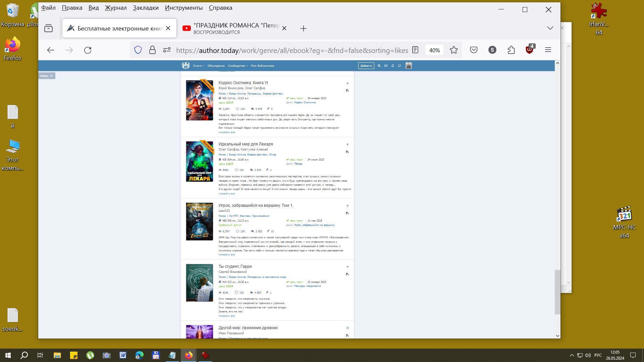The height and width of the screenshot is (362, 644).
Task: Click Добавить button in site header
Action: (x=366, y=66)
